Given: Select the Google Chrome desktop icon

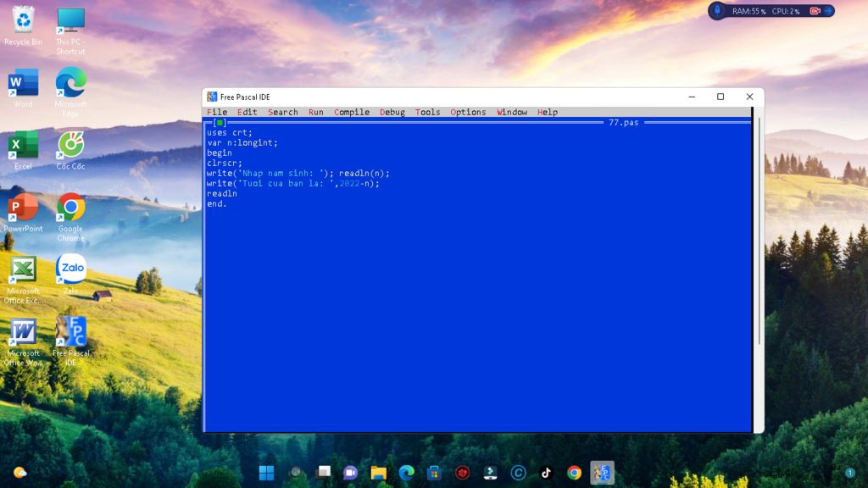Looking at the screenshot, I should click(71, 217).
